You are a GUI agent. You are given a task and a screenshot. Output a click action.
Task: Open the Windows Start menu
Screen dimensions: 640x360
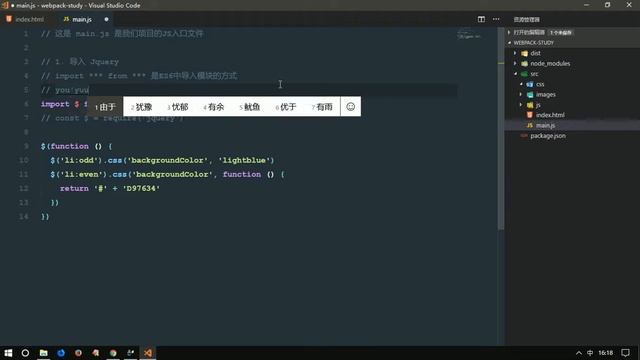(8, 353)
